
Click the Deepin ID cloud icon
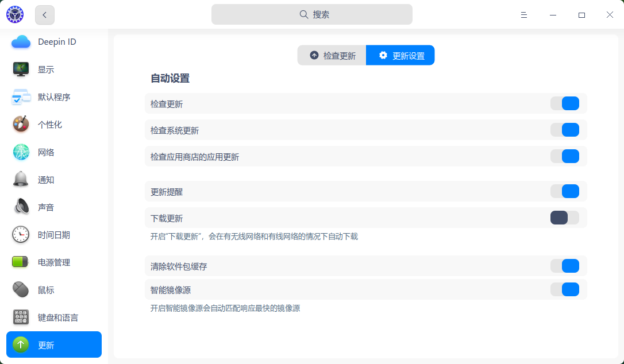pyautogui.click(x=21, y=42)
